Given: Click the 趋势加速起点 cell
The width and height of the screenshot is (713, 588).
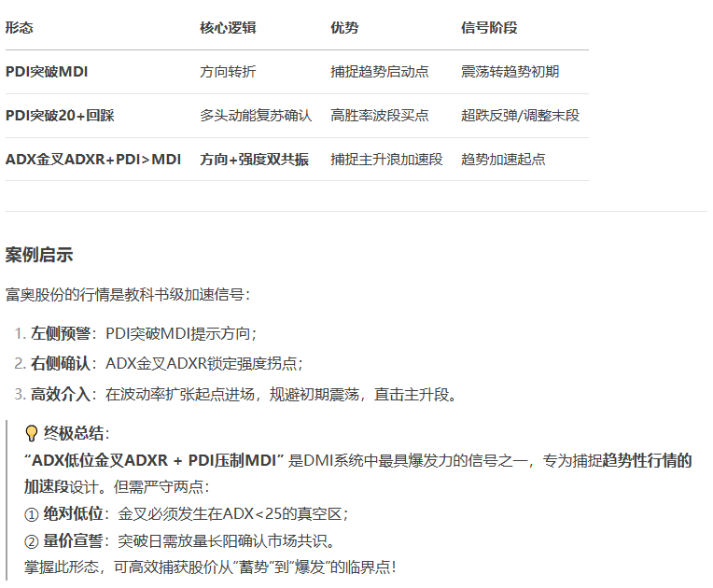Looking at the screenshot, I should [x=503, y=160].
